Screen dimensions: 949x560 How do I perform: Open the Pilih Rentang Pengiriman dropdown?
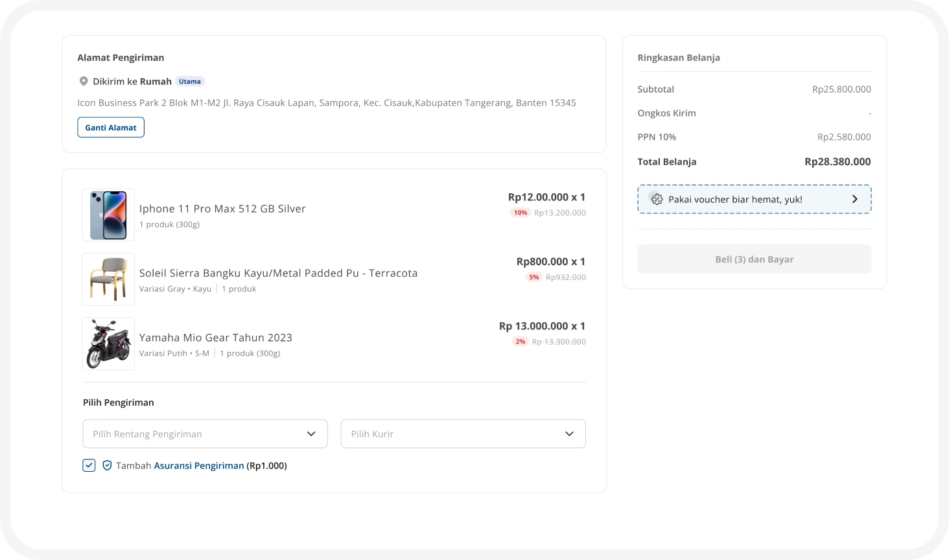click(205, 434)
